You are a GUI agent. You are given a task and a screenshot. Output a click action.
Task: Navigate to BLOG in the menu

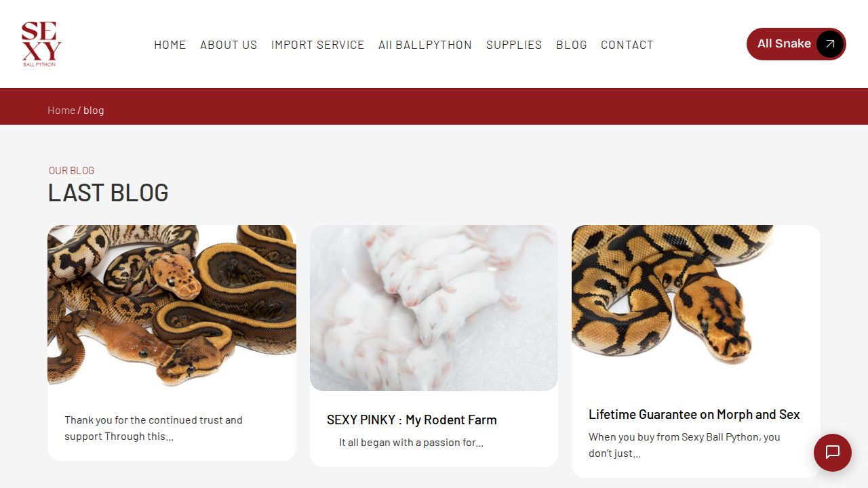coord(572,45)
